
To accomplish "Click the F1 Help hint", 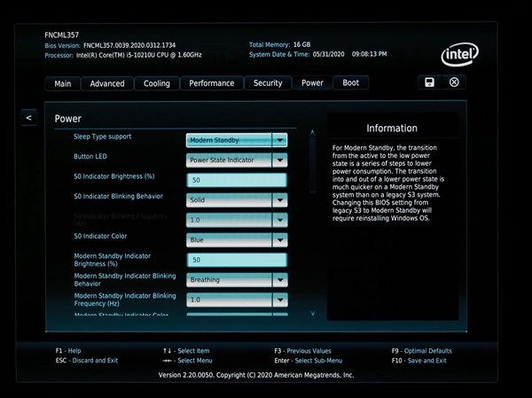I will [68, 351].
